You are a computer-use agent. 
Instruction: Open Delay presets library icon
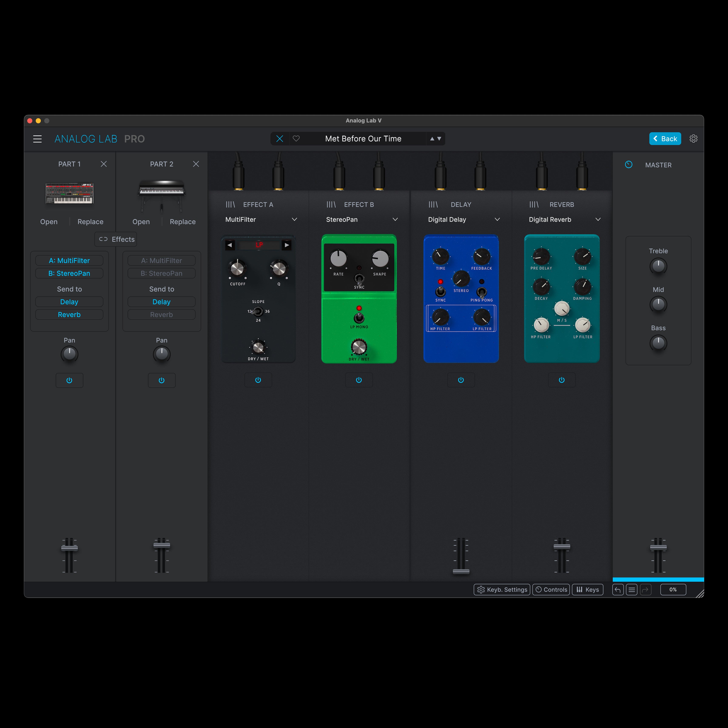click(433, 205)
